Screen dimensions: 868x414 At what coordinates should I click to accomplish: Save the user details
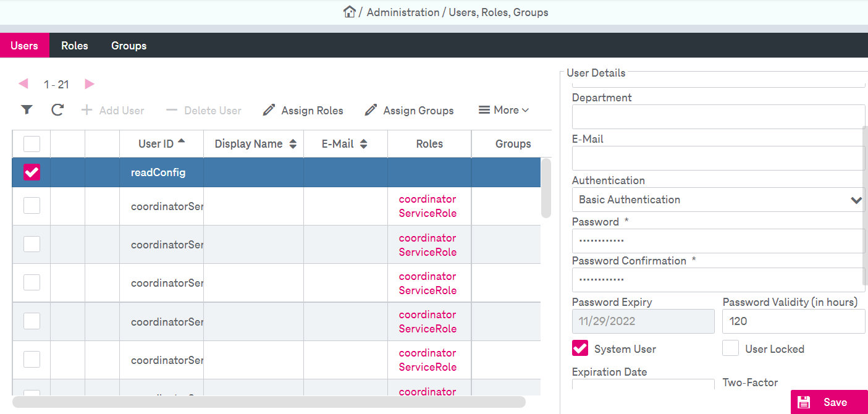(x=829, y=402)
